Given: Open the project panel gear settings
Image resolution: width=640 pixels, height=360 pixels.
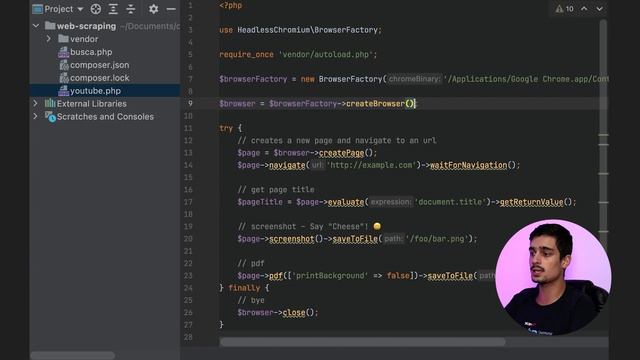Looking at the screenshot, I should [x=153, y=9].
